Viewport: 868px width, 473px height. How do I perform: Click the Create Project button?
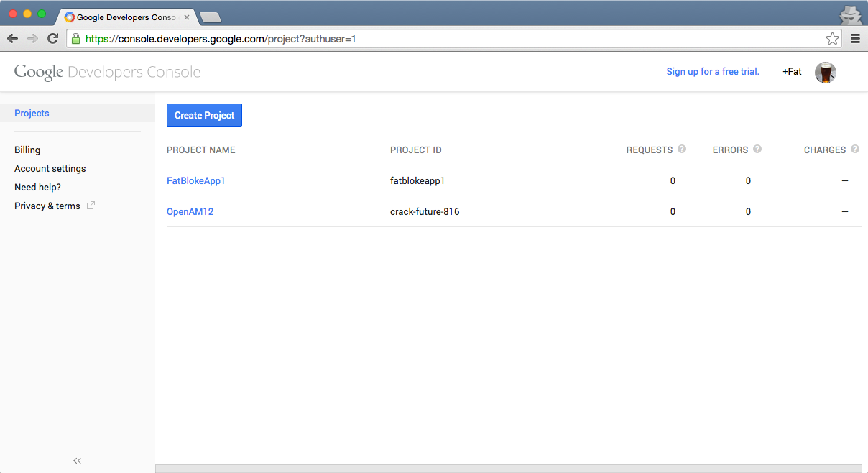pos(204,115)
